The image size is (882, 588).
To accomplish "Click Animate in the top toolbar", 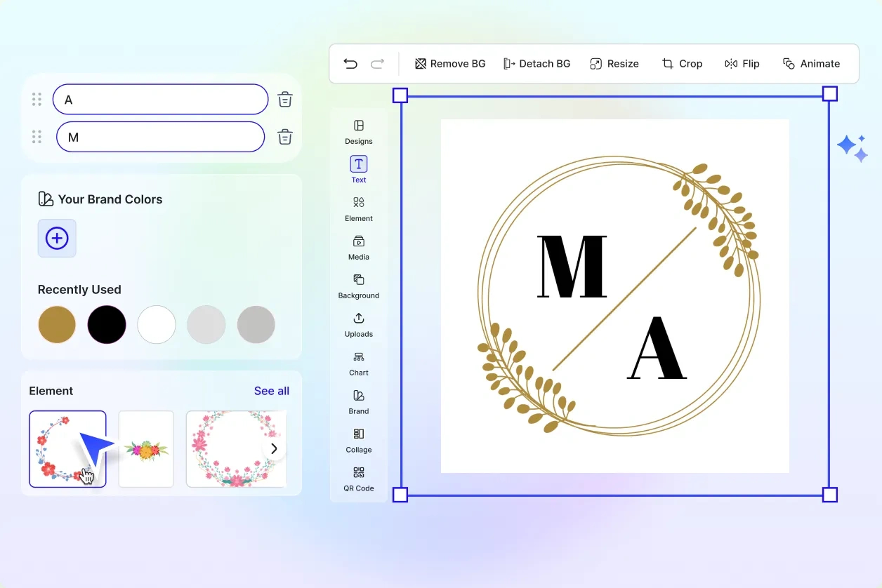I will pyautogui.click(x=812, y=63).
